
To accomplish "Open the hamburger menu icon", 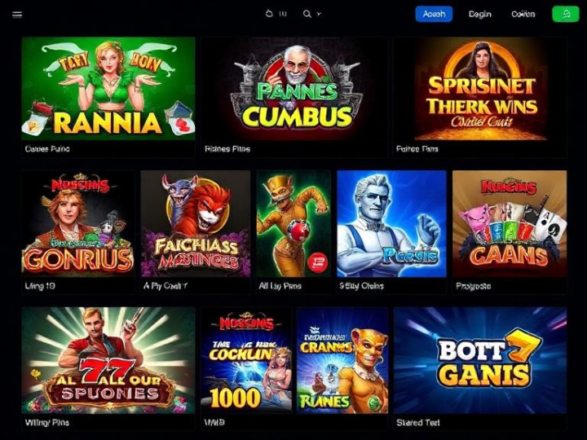I will 17,15.
